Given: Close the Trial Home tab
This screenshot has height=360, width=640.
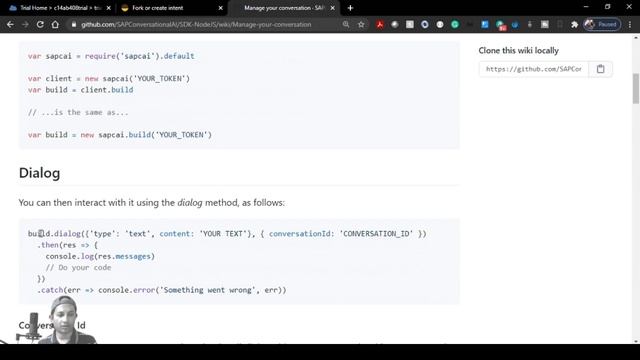Looking at the screenshot, I should click(x=109, y=8).
